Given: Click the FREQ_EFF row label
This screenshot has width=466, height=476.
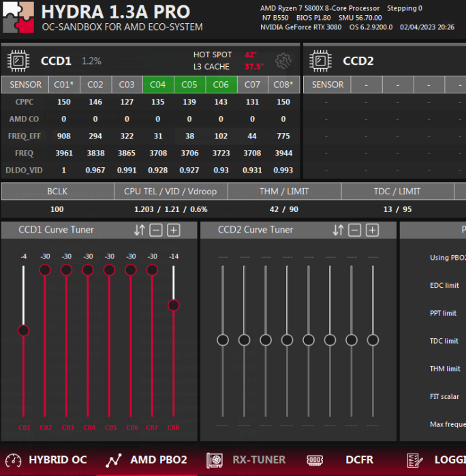Looking at the screenshot, I should tap(25, 136).
